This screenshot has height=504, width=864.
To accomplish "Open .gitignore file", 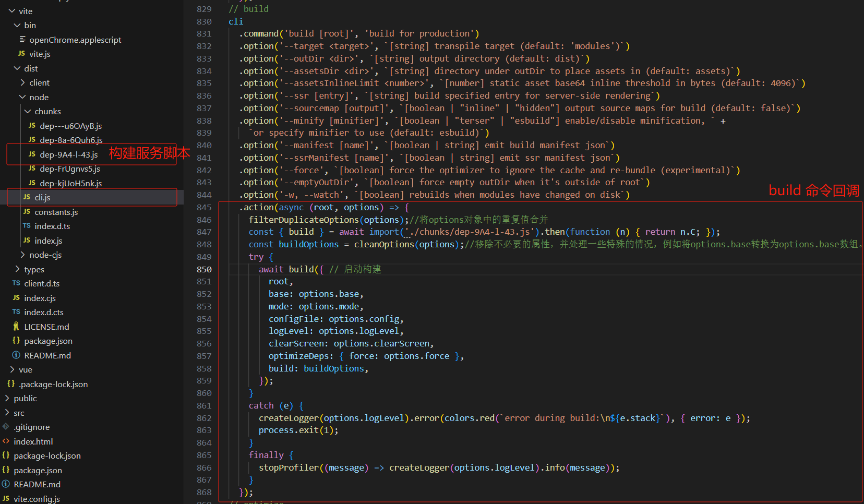I will [x=32, y=427].
